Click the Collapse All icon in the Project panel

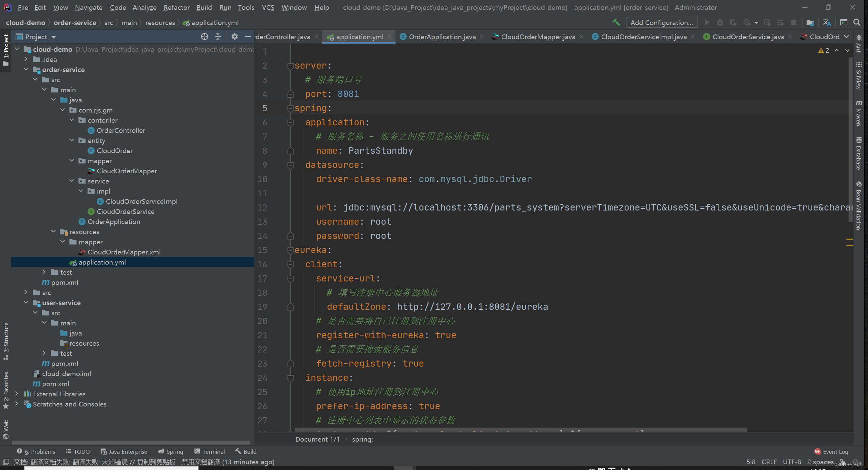(x=218, y=37)
